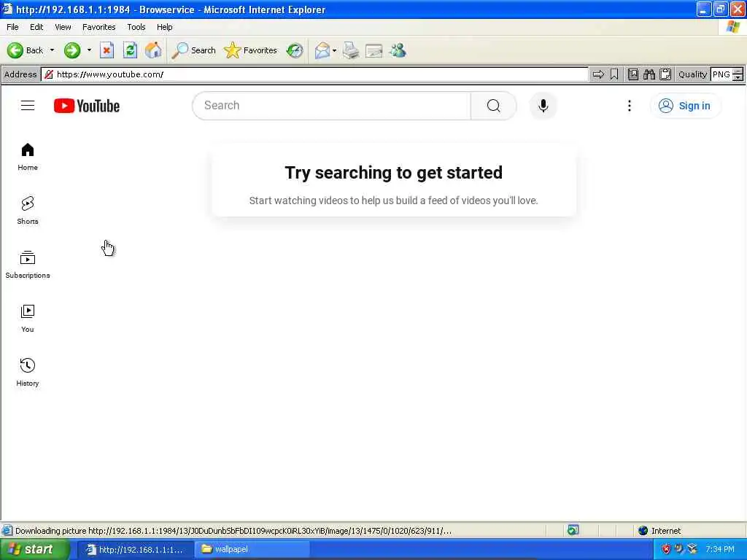Click the Sign in button
Image resolution: width=747 pixels, height=560 pixels.
pos(685,106)
